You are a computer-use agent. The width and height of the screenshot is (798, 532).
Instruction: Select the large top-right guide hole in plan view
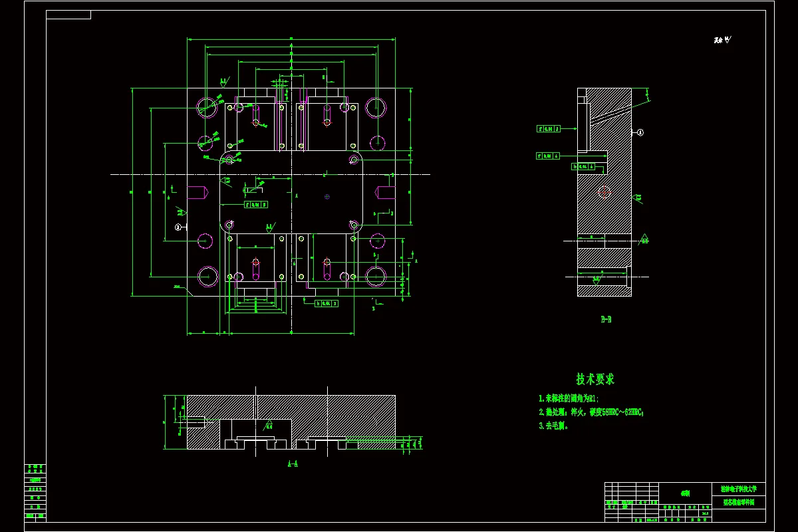[x=376, y=106]
